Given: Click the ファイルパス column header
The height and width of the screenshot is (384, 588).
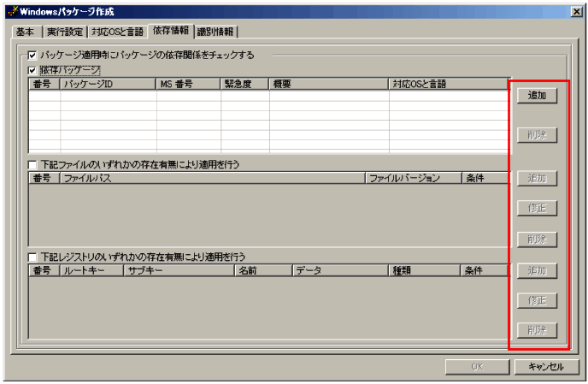Looking at the screenshot, I should click(x=213, y=178).
